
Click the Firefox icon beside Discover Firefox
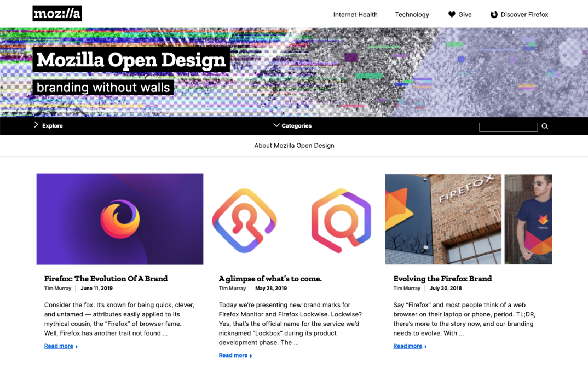coord(494,14)
